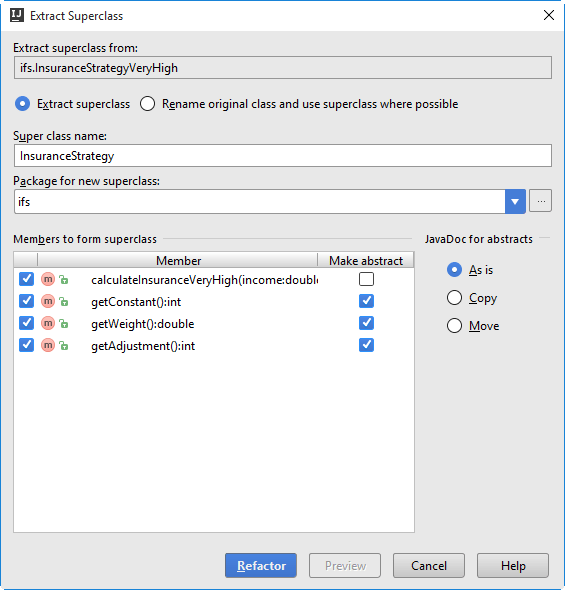Expand the package dropdown arrow
565x590 pixels.
[515, 202]
